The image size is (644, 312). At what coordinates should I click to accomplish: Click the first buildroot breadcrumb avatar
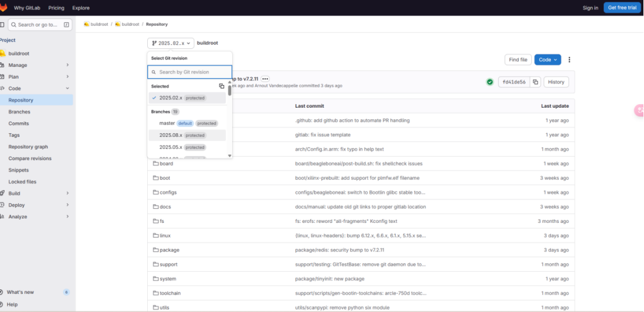tap(86, 24)
